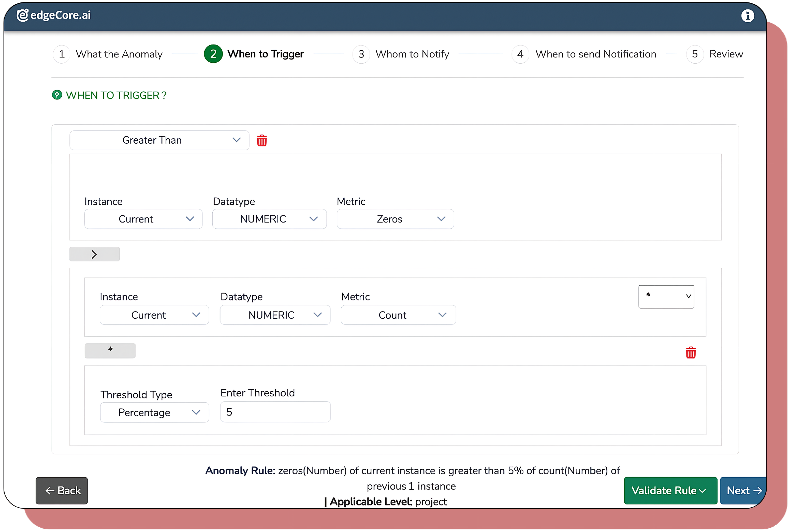Viewport: 789px width, 532px height.
Task: Open the Greater Than comparison dropdown
Action: [159, 140]
